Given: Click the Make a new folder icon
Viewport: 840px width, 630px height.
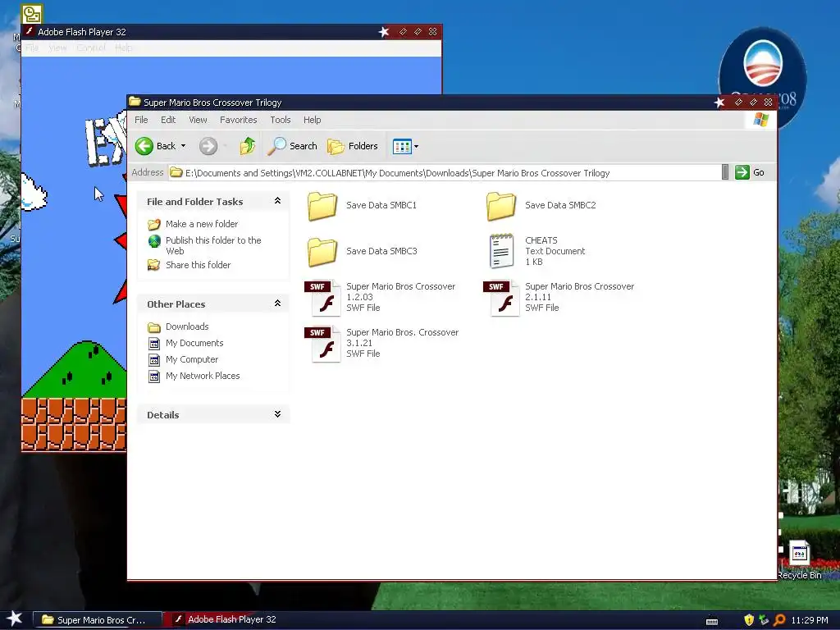Looking at the screenshot, I should [x=153, y=225].
